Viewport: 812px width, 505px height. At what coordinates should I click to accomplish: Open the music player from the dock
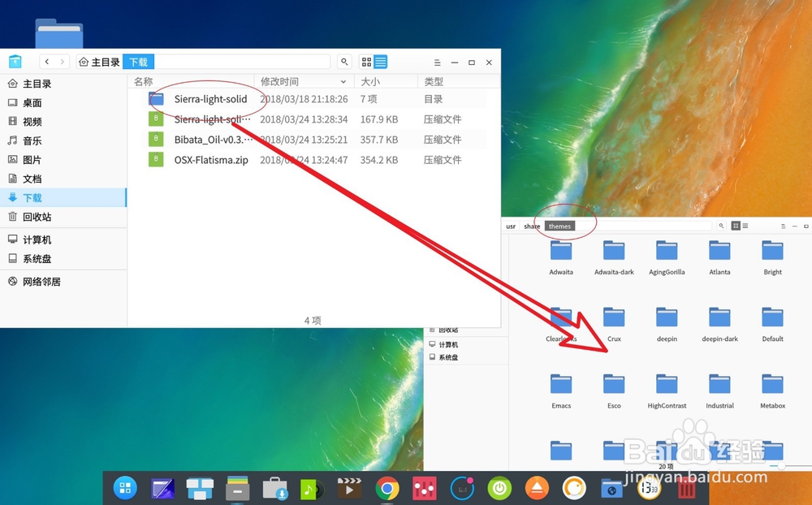(x=312, y=488)
